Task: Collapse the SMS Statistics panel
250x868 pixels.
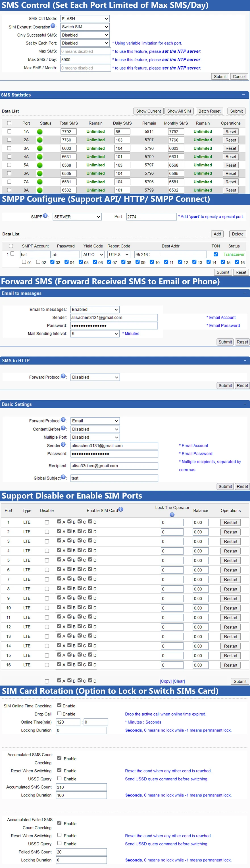Action: [x=243, y=95]
